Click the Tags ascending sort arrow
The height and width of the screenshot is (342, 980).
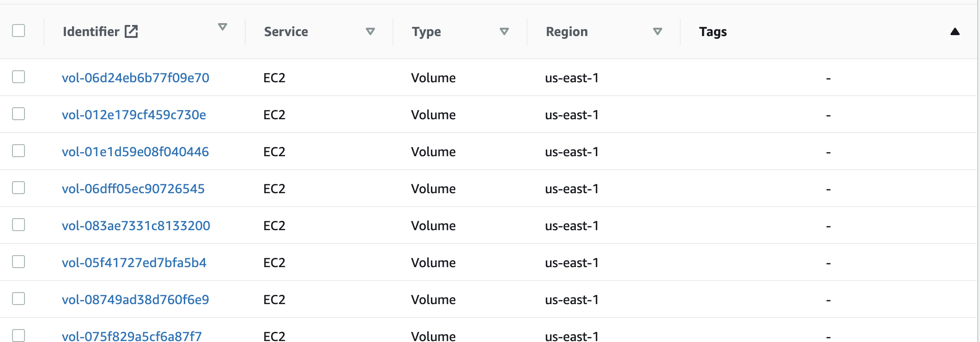coord(955,31)
